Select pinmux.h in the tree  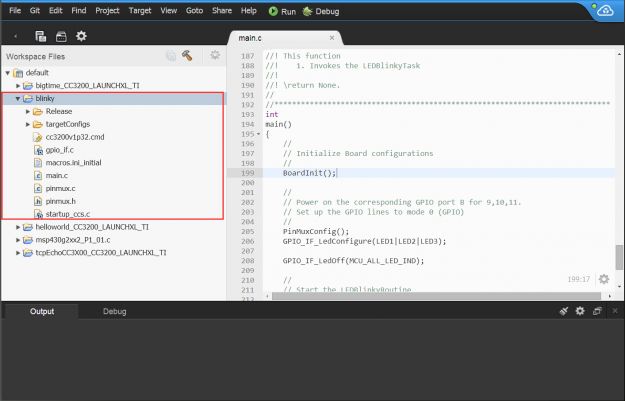(61, 201)
